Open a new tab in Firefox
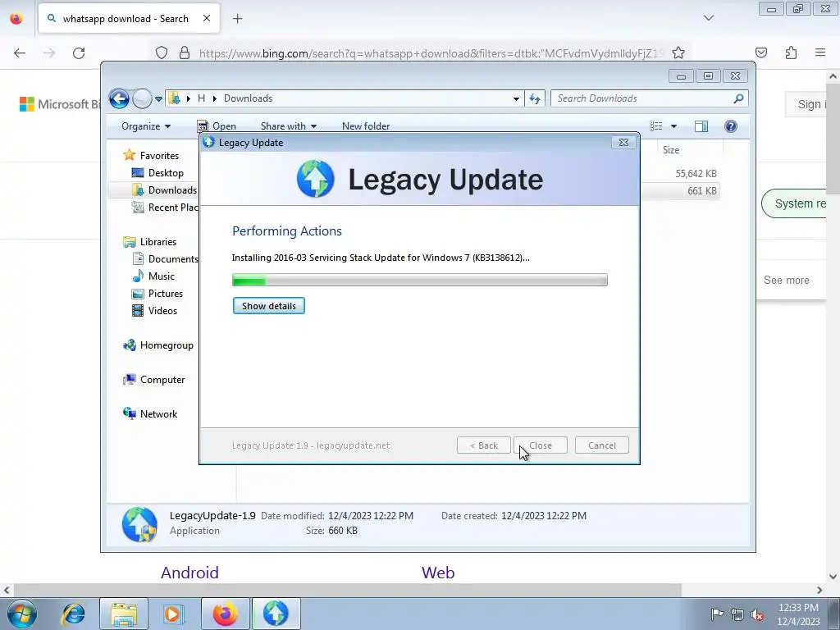Screen dimensions: 840x630 tap(237, 19)
